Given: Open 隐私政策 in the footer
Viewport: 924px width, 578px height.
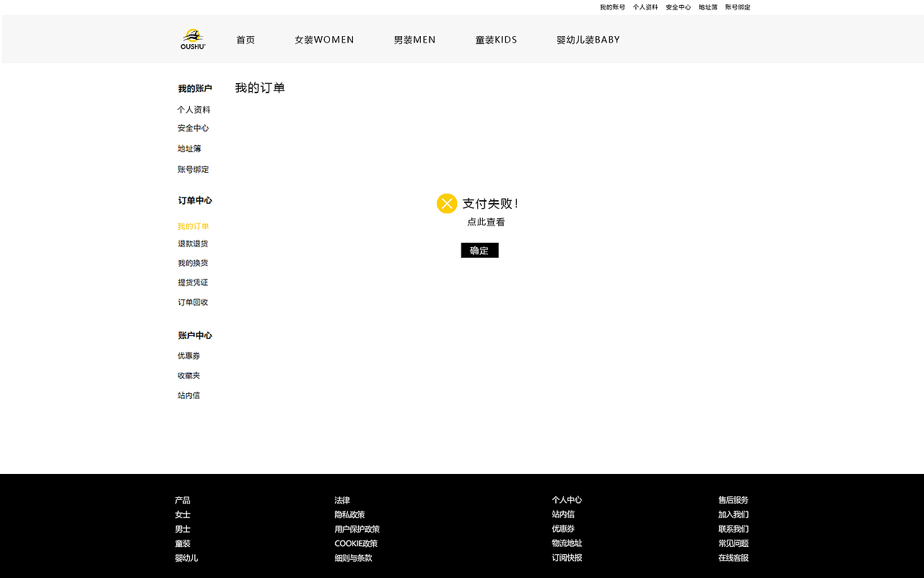Looking at the screenshot, I should point(349,514).
